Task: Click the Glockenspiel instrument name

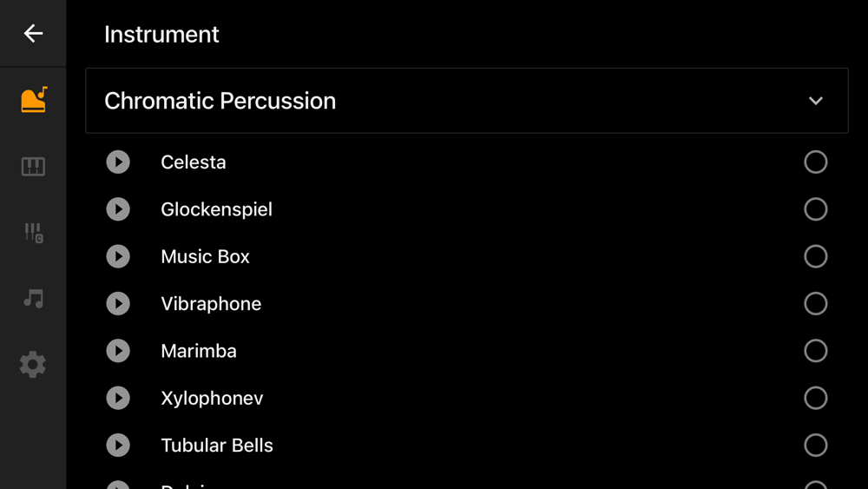Action: [216, 209]
